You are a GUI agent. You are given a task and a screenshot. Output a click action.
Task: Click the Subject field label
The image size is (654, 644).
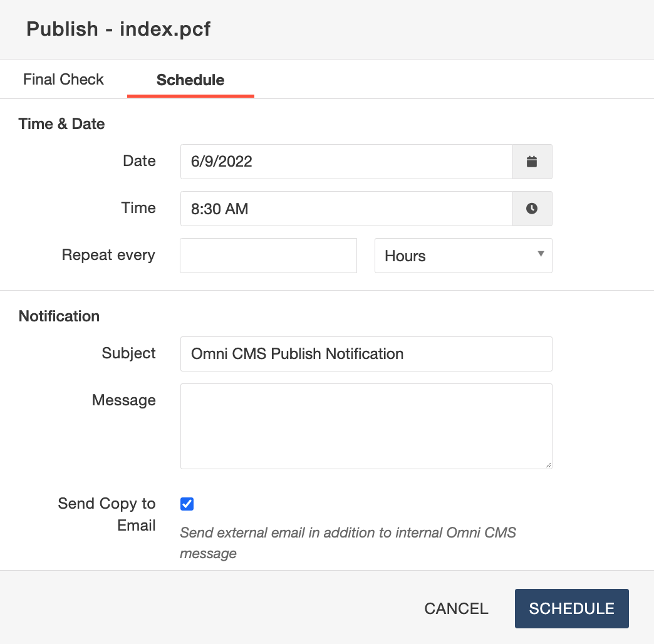point(128,353)
